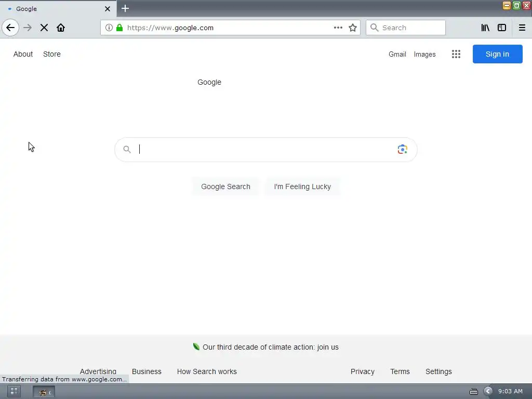Select the Google browser tab
The width and height of the screenshot is (532, 399).
click(x=58, y=9)
